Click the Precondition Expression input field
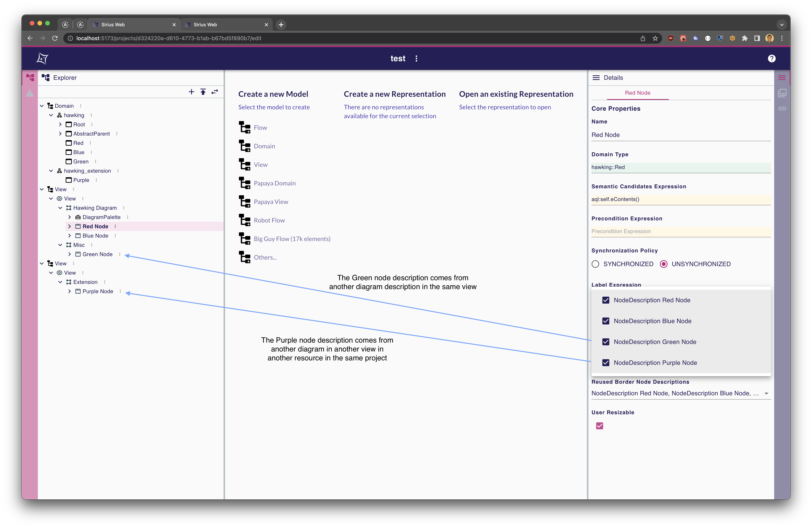 [681, 231]
